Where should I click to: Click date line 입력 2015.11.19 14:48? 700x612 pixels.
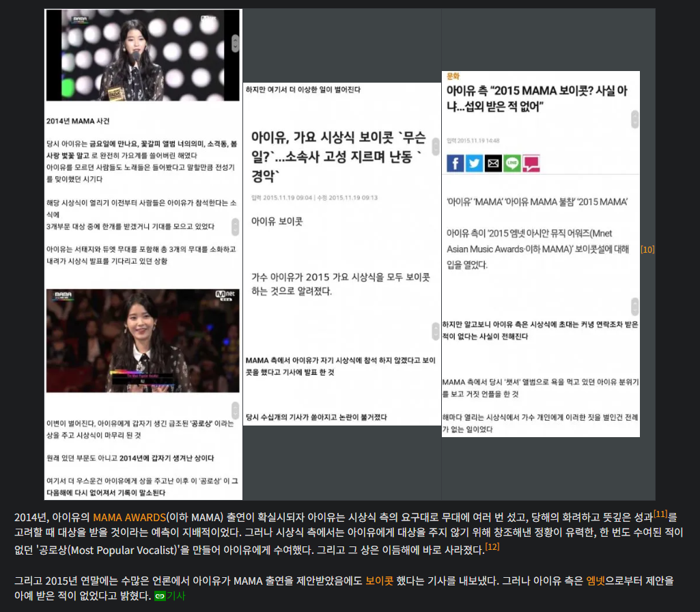pyautogui.click(x=473, y=141)
